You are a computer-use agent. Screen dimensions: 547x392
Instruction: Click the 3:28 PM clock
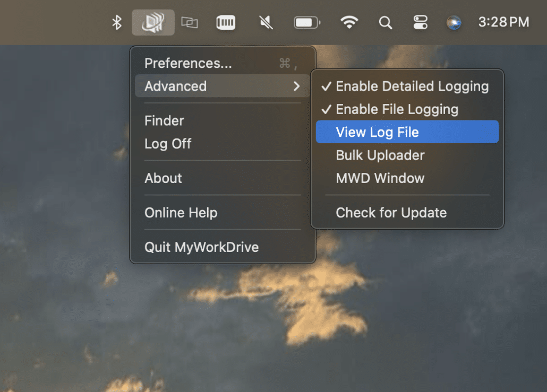point(503,22)
